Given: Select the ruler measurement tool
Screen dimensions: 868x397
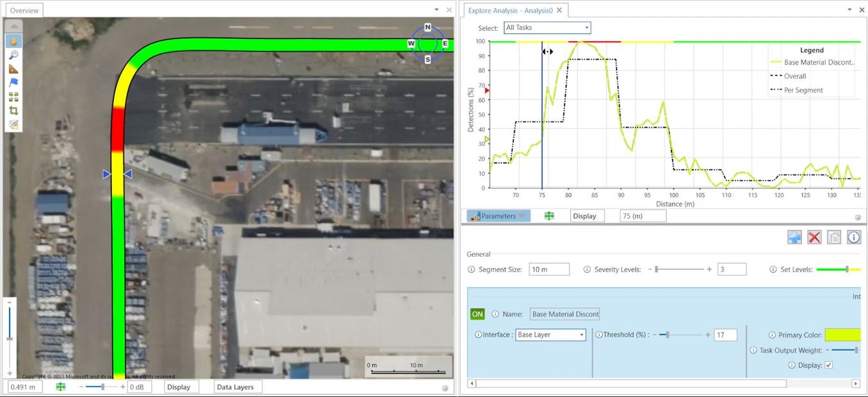Looking at the screenshot, I should [x=13, y=69].
